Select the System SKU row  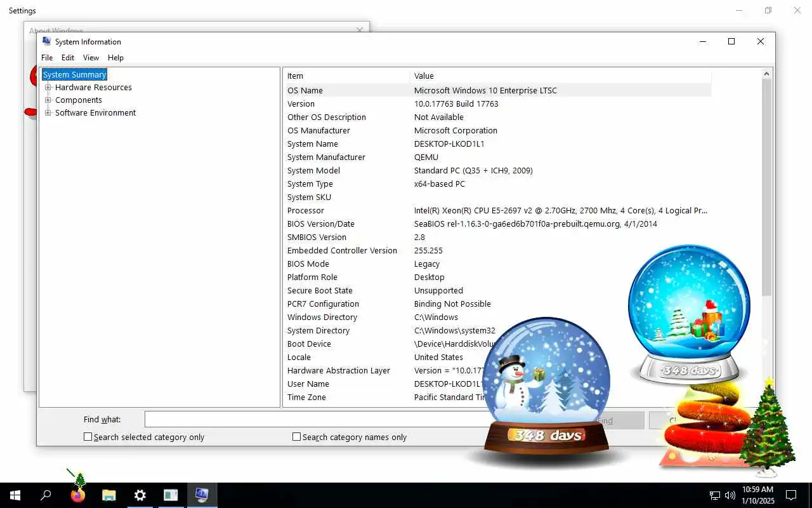coord(497,197)
